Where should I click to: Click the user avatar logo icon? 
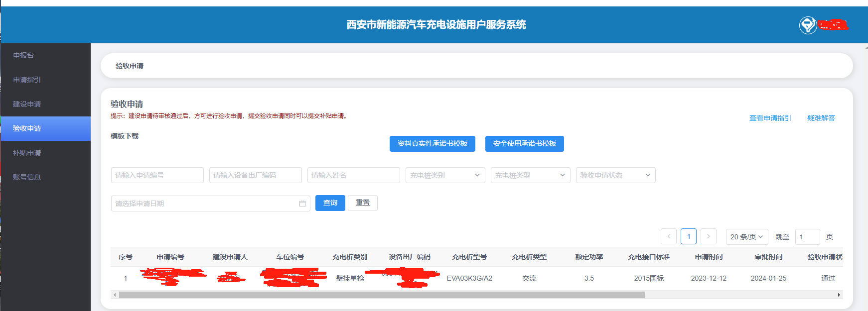pos(808,25)
